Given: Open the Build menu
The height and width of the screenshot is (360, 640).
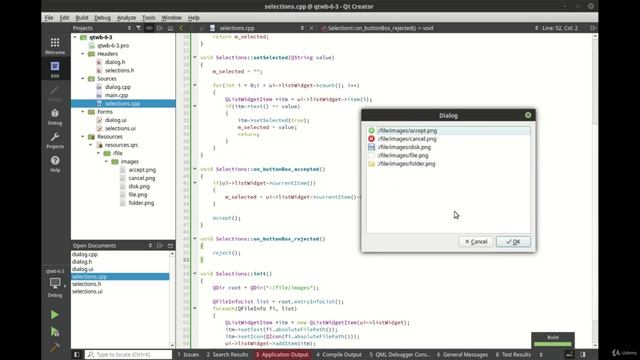Looking at the screenshot, I should pos(82,18).
